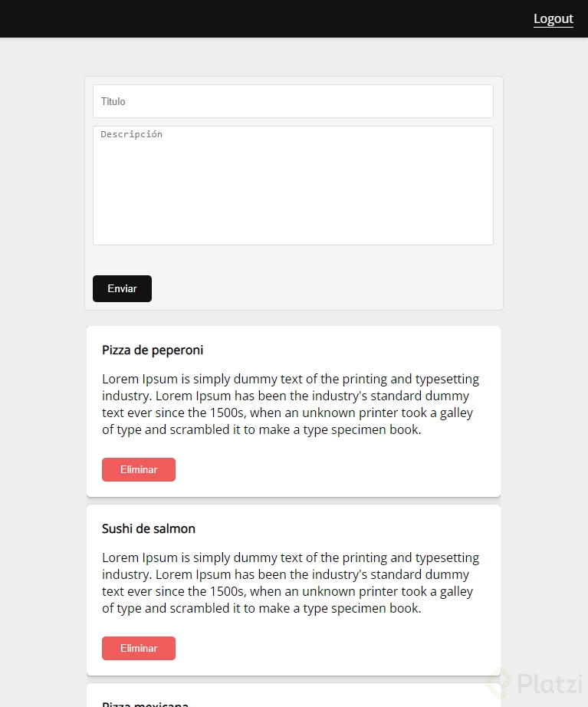Remove Sushi de salmon using Eliminar
Viewport: 588px width, 707px height.
tap(139, 648)
